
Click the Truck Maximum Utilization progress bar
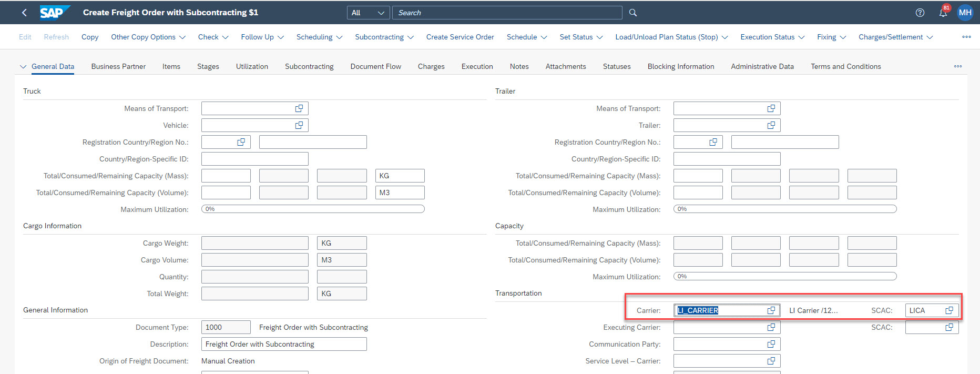pyautogui.click(x=313, y=209)
